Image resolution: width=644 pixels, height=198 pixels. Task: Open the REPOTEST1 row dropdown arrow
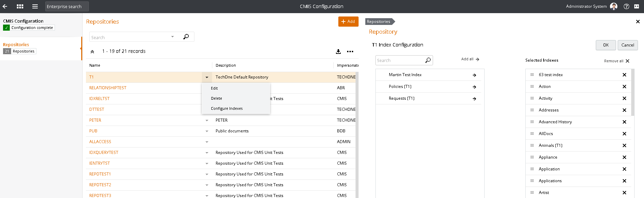[x=207, y=174]
